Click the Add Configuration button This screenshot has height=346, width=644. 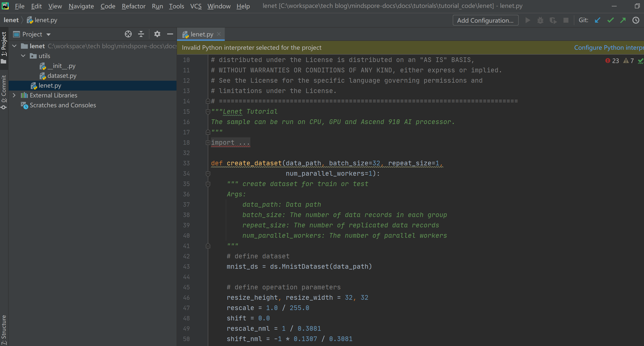tap(485, 20)
